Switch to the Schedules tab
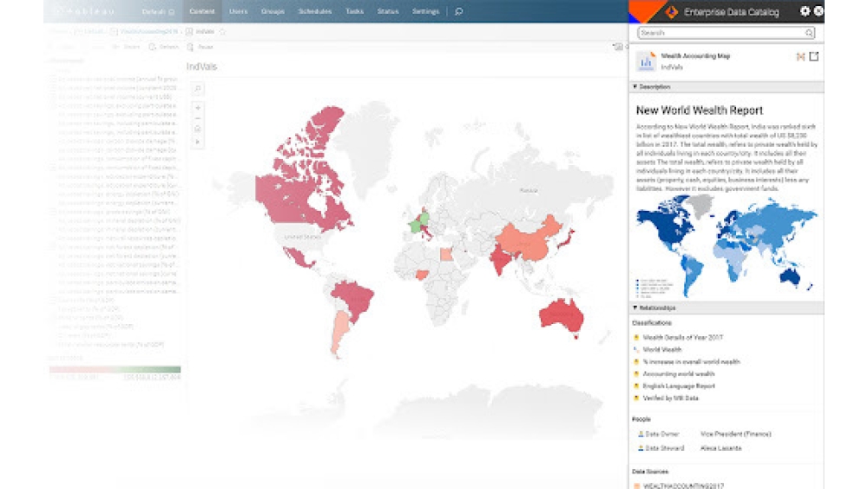 pos(314,11)
